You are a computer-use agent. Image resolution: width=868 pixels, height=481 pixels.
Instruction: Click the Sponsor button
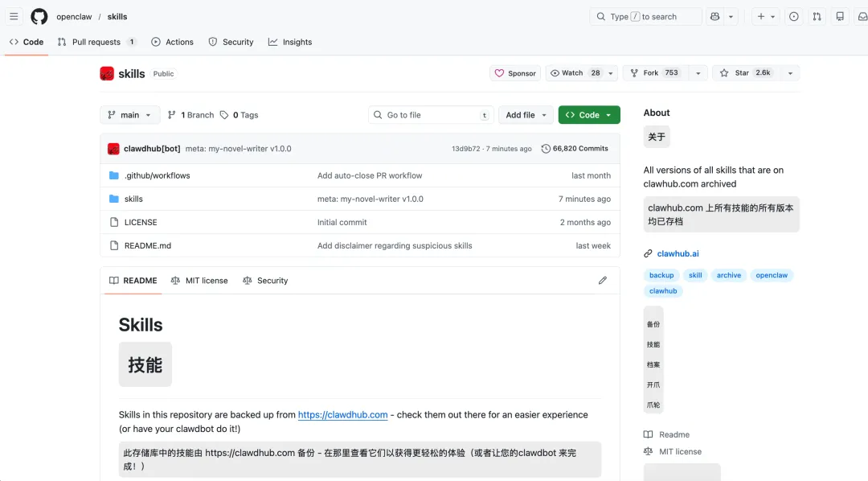(x=515, y=73)
